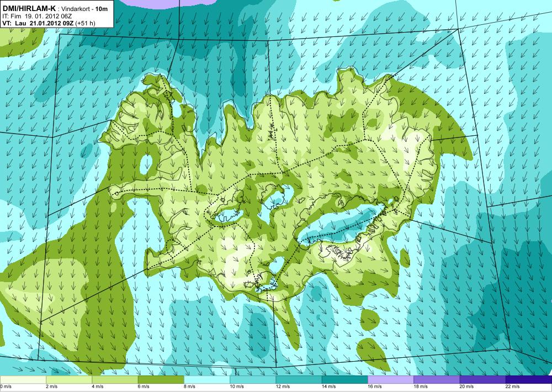Click the 18–20 m/s purple legend swatch

437,380
